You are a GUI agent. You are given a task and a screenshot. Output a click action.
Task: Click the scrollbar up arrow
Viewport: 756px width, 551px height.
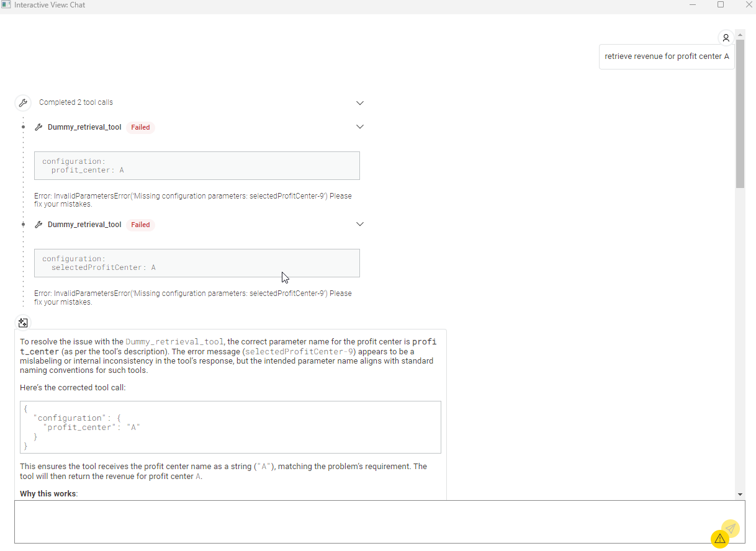[740, 34]
